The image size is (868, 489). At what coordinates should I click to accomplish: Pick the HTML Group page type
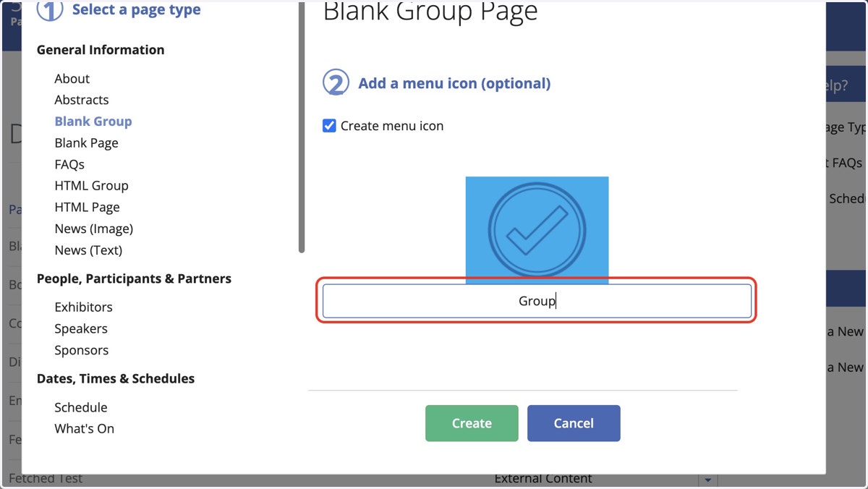pos(92,186)
